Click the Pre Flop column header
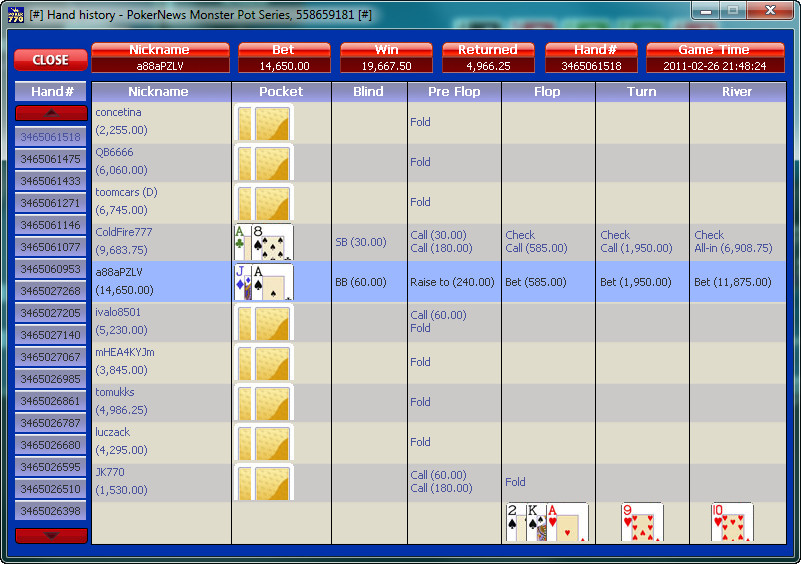801x564 pixels. point(454,91)
